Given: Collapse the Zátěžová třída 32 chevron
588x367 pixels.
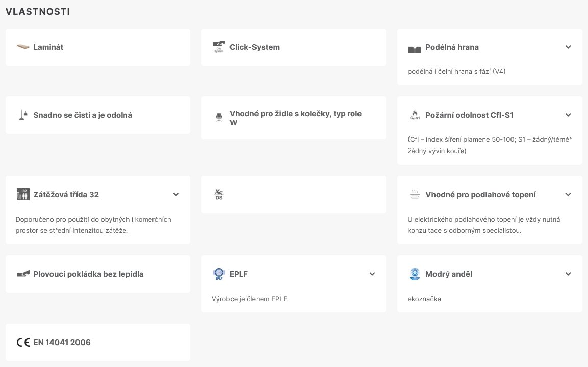Looking at the screenshot, I should 176,195.
